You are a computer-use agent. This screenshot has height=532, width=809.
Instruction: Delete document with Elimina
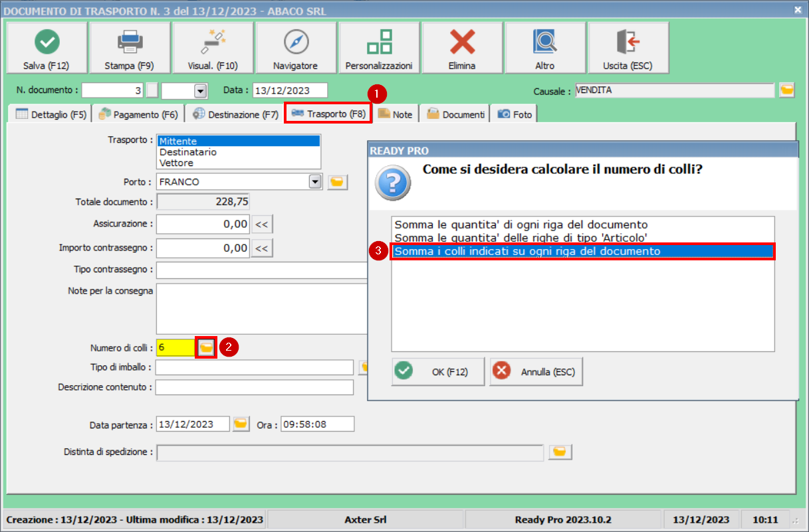(462, 43)
